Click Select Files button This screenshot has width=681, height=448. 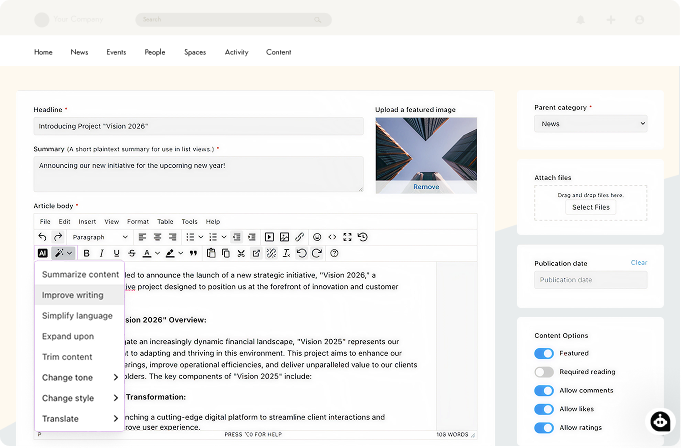(591, 207)
